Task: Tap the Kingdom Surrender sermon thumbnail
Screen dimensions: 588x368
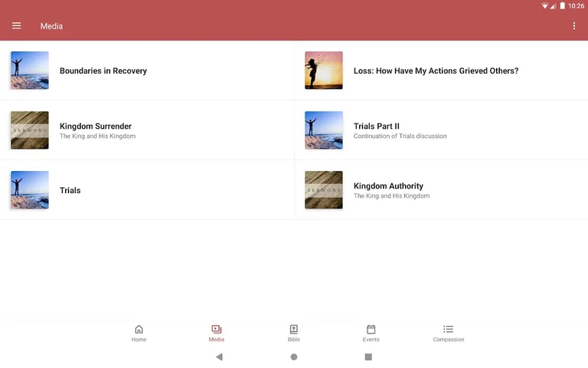Action: pos(30,130)
